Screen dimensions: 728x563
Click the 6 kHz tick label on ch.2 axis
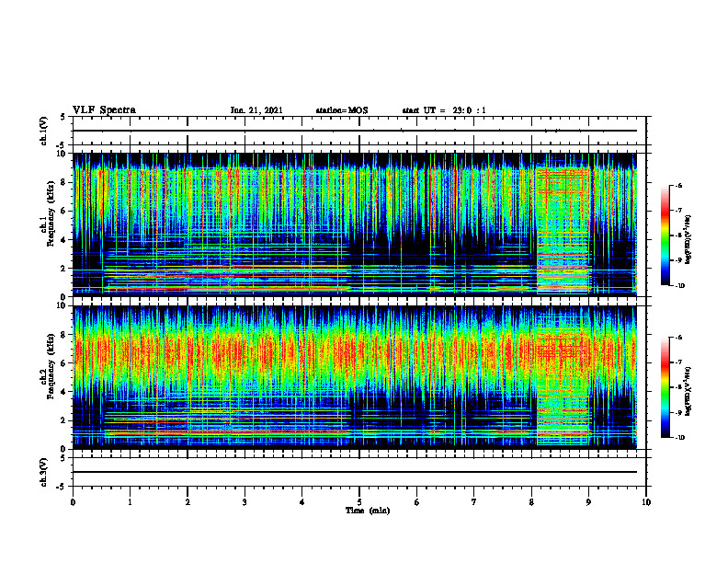[x=63, y=363]
